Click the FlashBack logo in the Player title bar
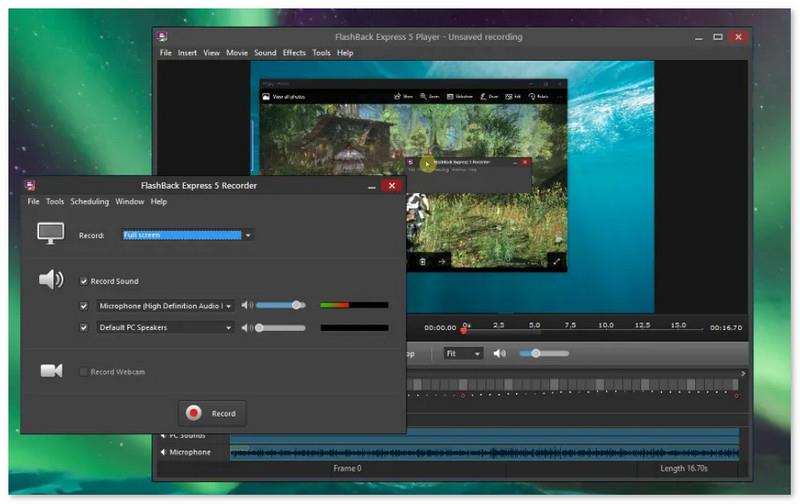This screenshot has height=504, width=800. 162,37
